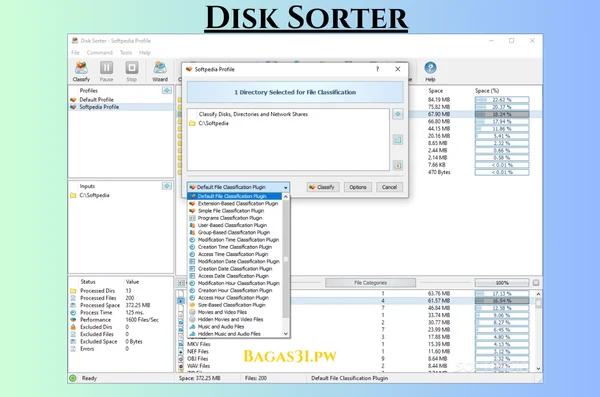Click the Space column header
The image size is (600, 397).
tap(435, 91)
